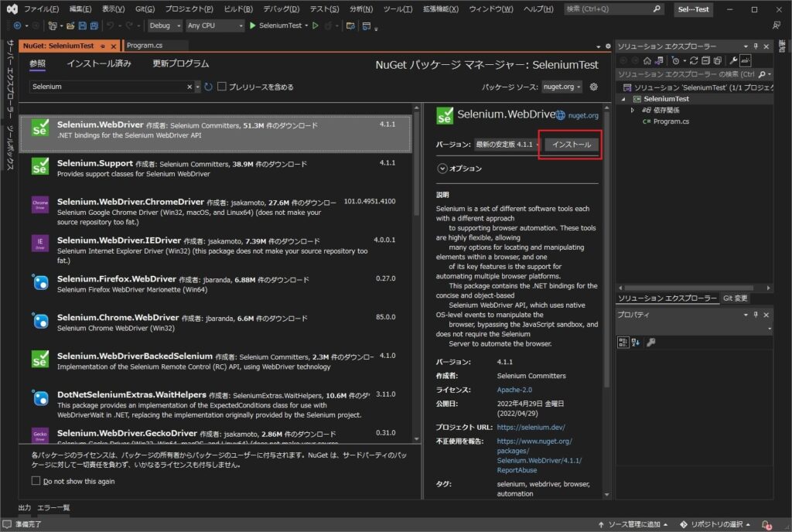
Task: Click the file browse folder toolbar icon
Action: point(350,26)
